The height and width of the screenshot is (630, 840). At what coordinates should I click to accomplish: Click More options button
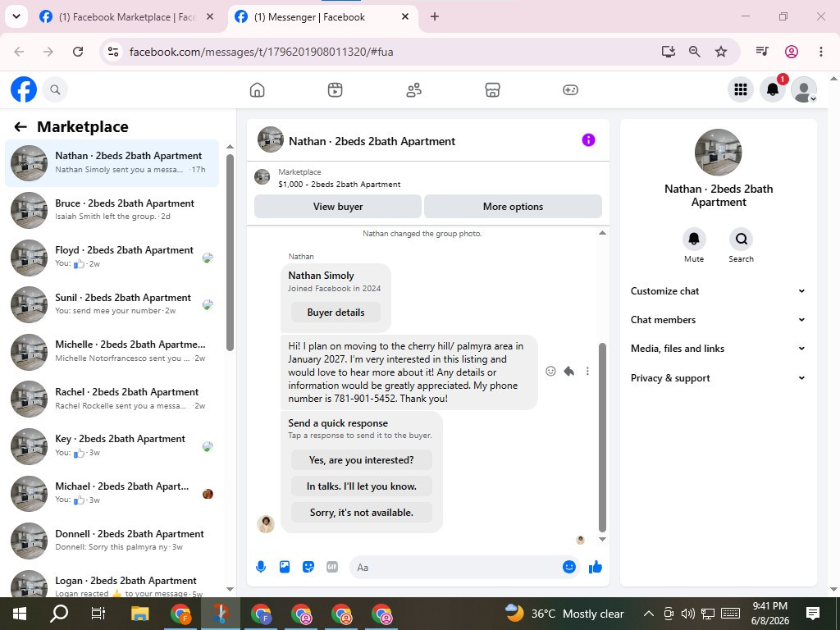click(x=513, y=206)
